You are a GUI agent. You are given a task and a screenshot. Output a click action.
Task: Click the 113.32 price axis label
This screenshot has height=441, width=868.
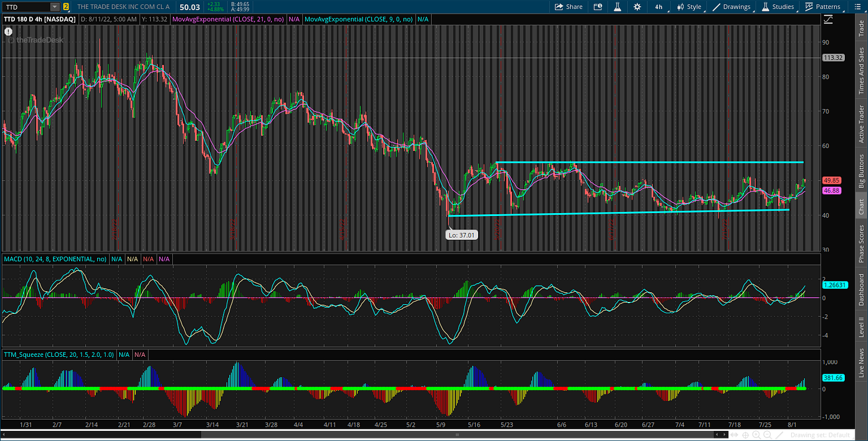pos(832,58)
